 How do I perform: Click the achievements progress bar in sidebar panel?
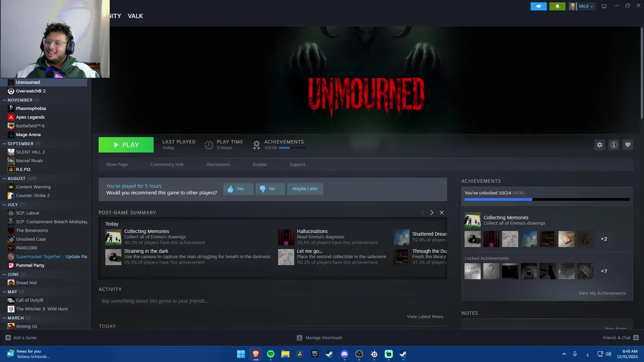[547, 200]
